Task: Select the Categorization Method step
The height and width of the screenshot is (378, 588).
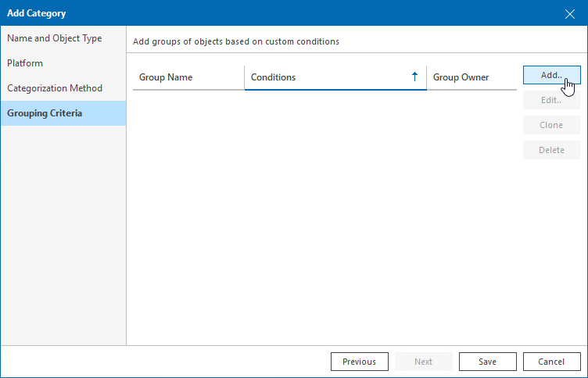Action: [63, 88]
